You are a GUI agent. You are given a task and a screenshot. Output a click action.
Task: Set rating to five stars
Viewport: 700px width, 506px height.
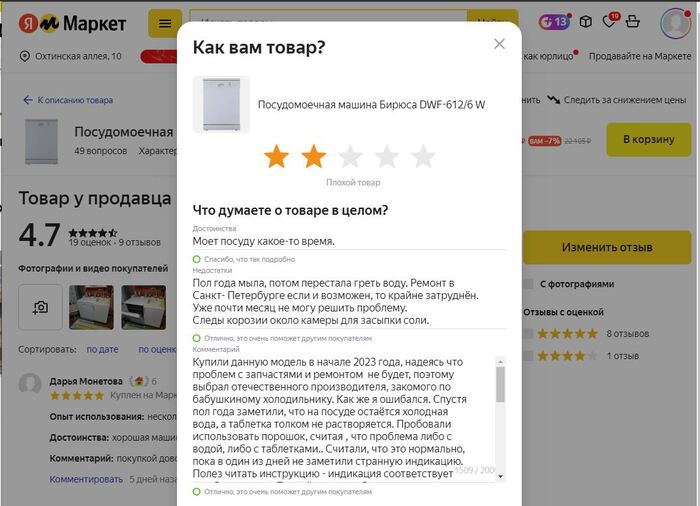coord(423,157)
